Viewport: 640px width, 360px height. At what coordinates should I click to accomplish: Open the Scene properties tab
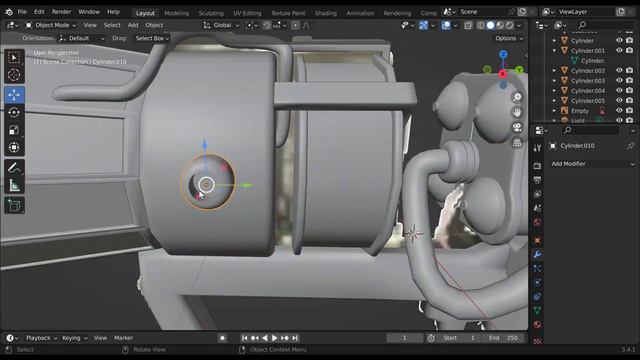pyautogui.click(x=537, y=208)
